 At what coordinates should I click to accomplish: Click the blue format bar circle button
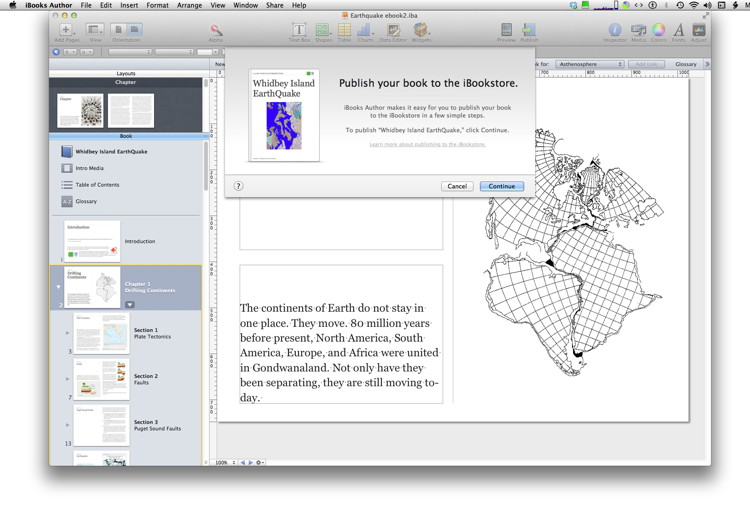pos(56,52)
